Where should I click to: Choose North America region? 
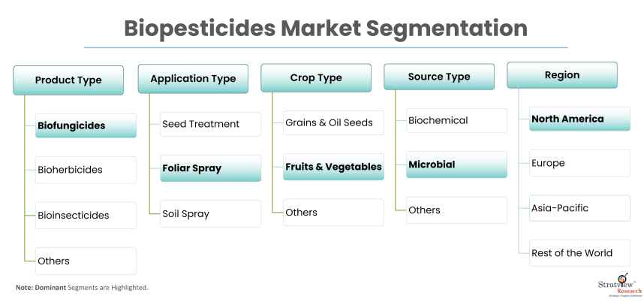579,119
